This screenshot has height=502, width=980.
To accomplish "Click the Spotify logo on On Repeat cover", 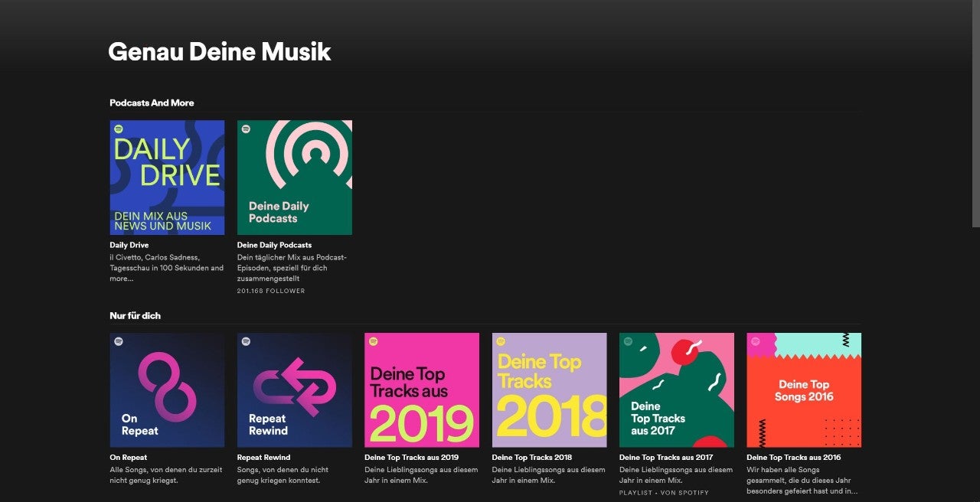I will point(119,341).
